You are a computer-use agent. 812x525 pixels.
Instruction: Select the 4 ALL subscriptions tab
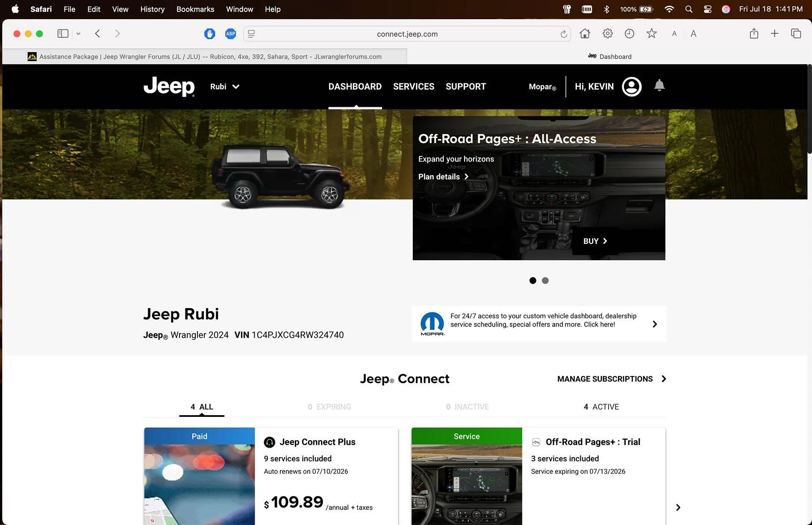click(x=202, y=407)
